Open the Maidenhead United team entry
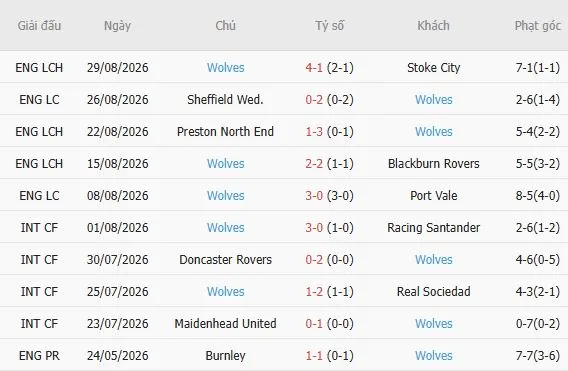The image size is (568, 371). click(225, 323)
